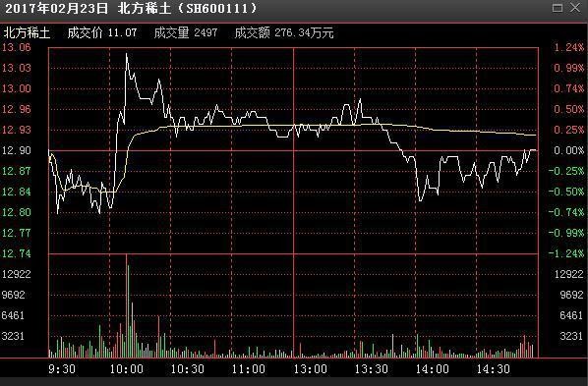Viewport: 588px width, 386px height.
Task: Click the title bar stock code SH600111
Action: click(217, 8)
